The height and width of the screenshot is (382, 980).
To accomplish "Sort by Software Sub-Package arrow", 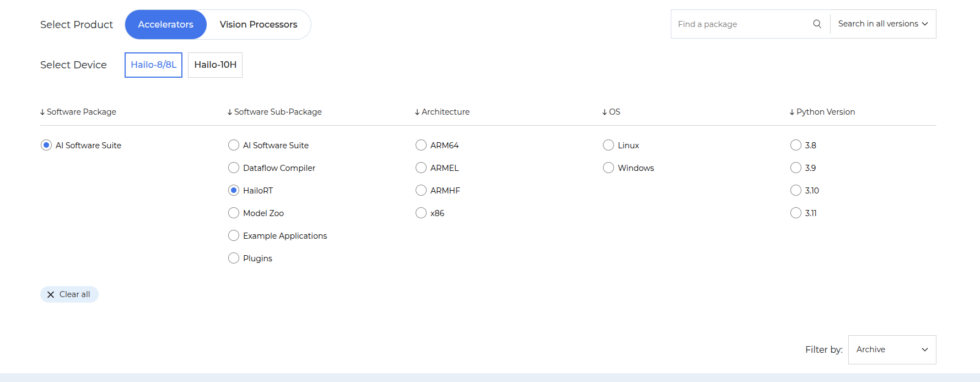I will point(230,112).
